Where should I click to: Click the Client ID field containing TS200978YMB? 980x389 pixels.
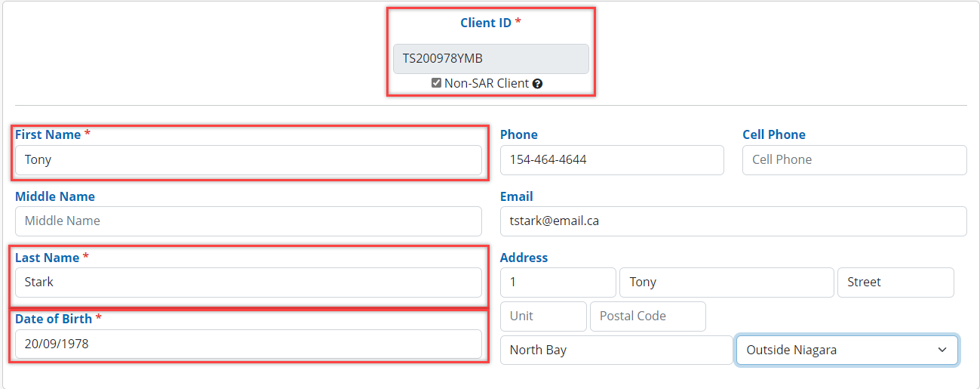[x=490, y=59]
